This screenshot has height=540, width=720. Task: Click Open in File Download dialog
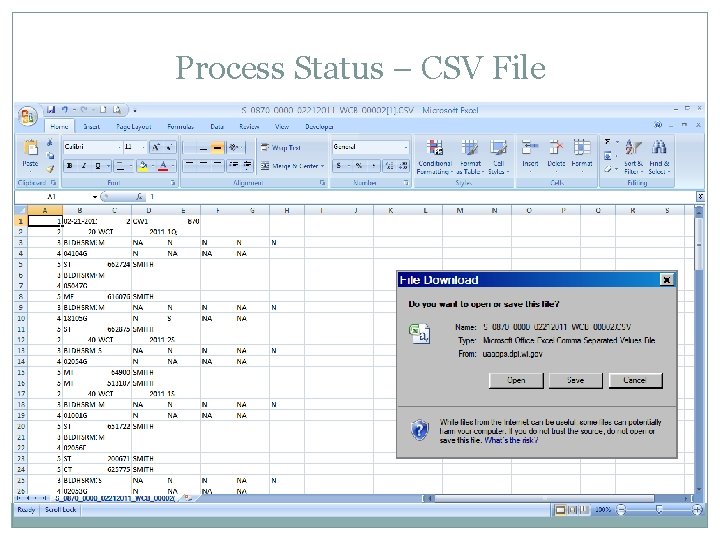coord(516,380)
